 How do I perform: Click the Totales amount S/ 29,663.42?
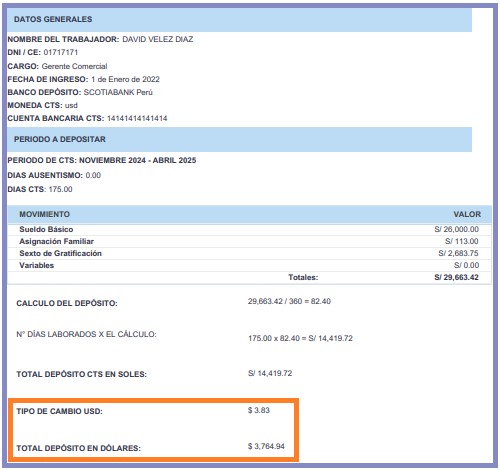[456, 277]
